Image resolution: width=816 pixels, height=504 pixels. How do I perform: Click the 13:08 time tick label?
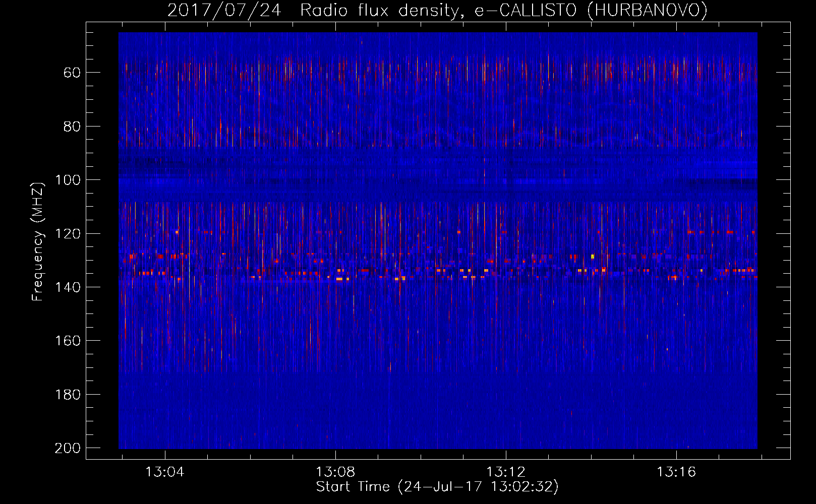(x=335, y=472)
